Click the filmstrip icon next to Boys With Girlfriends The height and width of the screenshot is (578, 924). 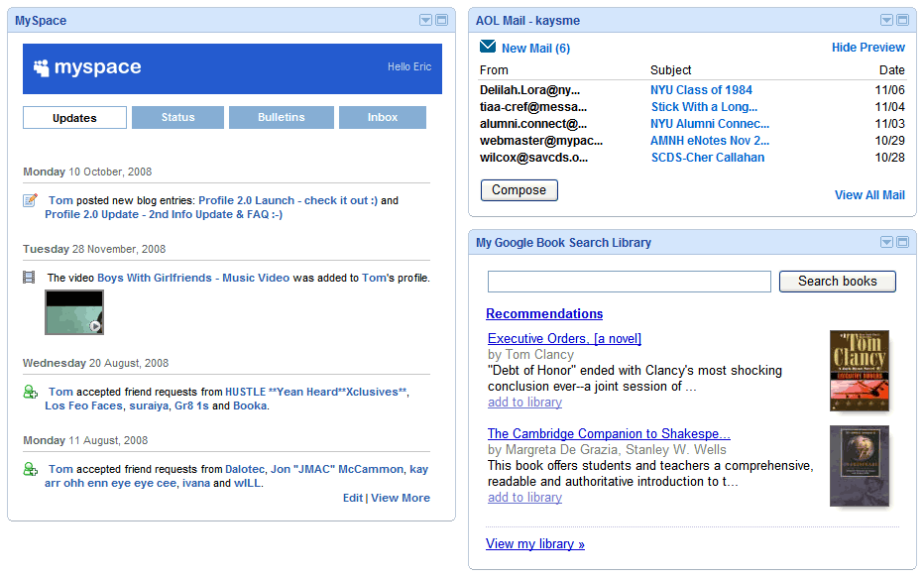pos(30,279)
